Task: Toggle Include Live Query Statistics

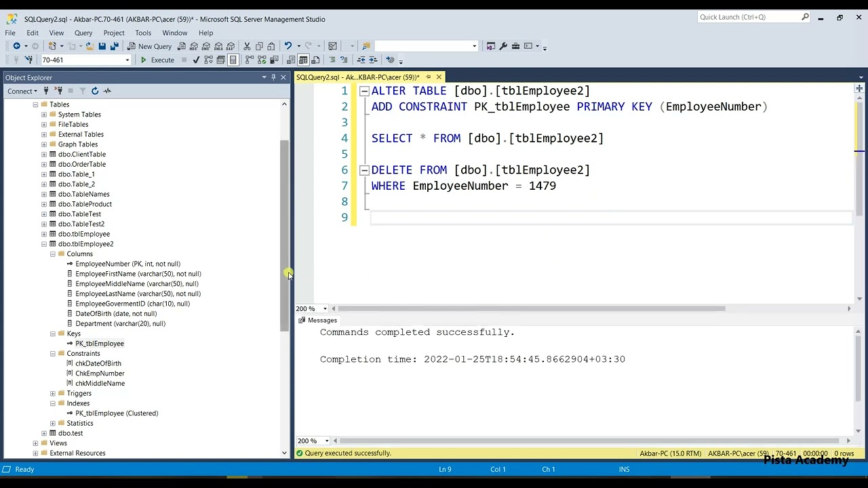Action: point(262,60)
